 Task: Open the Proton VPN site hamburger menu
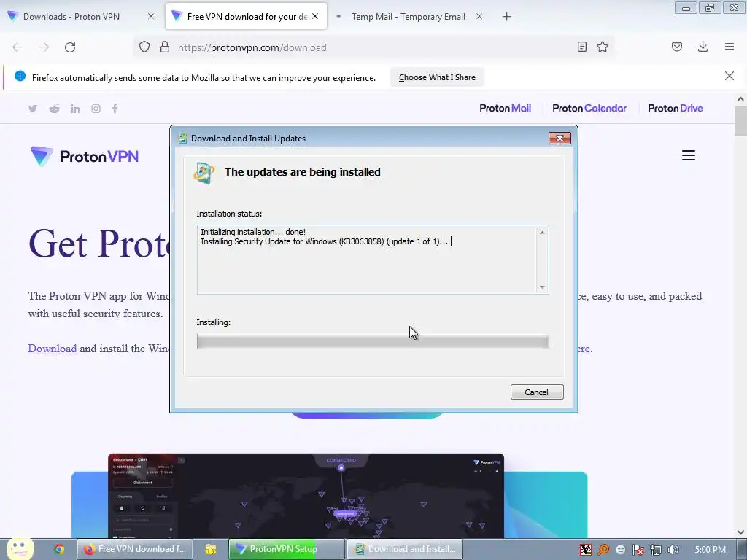click(689, 155)
